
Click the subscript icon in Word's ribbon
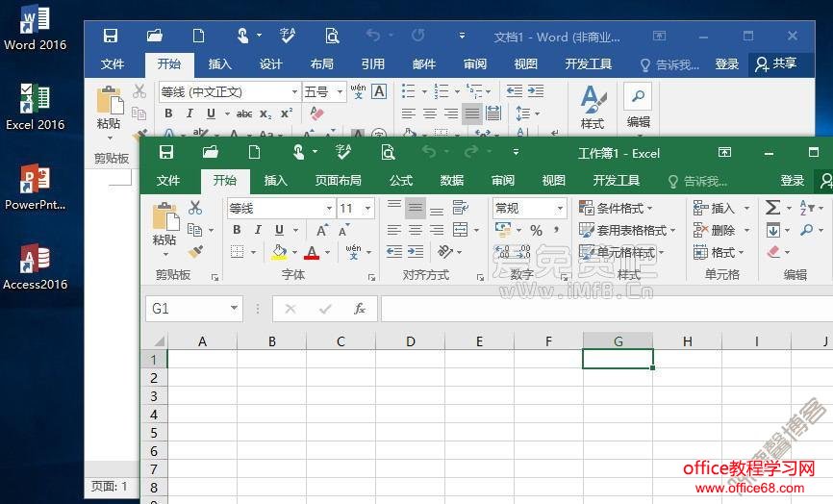pyautogui.click(x=265, y=113)
